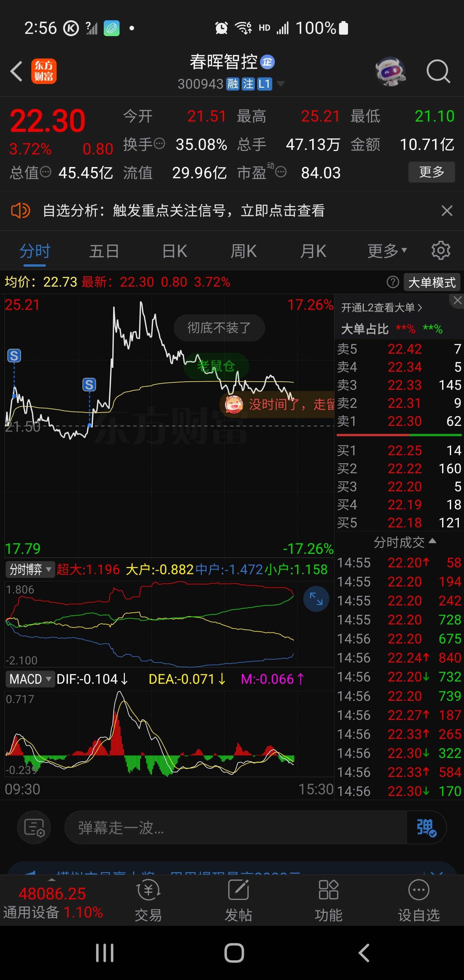Image resolution: width=464 pixels, height=980 pixels.
Task: Select the 卖5 22.42 order row
Action: coord(399,349)
